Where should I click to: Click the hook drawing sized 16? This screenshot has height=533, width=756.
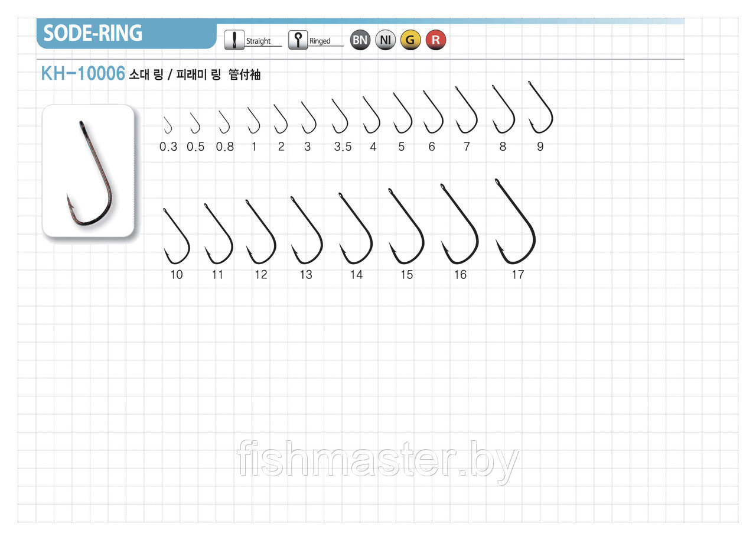[460, 224]
